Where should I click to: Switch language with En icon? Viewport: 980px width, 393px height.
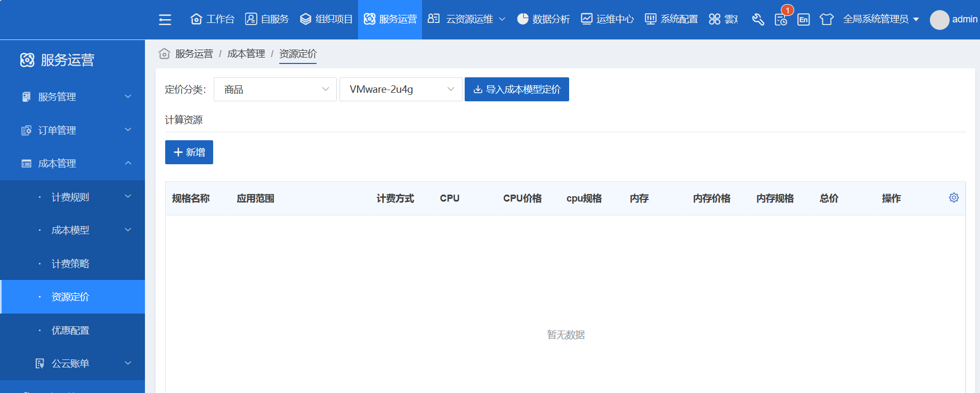click(804, 20)
